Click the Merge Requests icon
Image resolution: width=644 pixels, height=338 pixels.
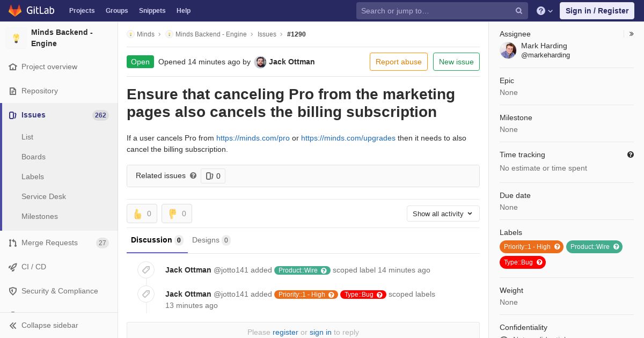click(x=13, y=243)
